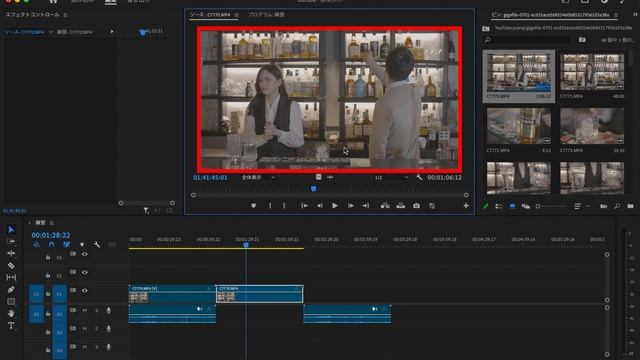
Task: Go to Out point in Source monitor
Action: (x=366, y=206)
